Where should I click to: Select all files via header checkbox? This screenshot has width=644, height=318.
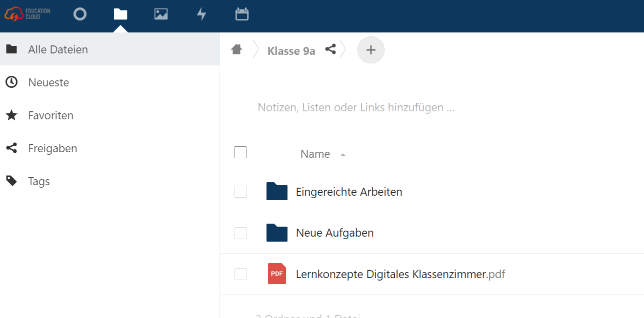click(240, 152)
